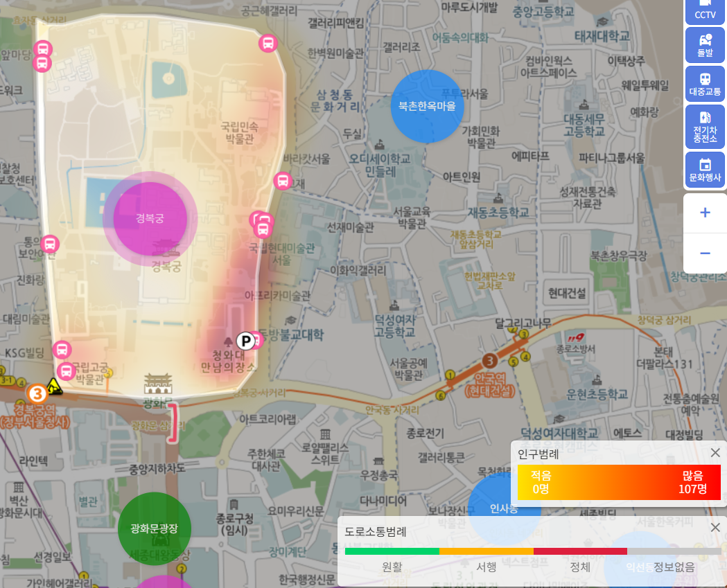Zoom out with the minus button
The height and width of the screenshot is (588, 727).
pyautogui.click(x=705, y=253)
